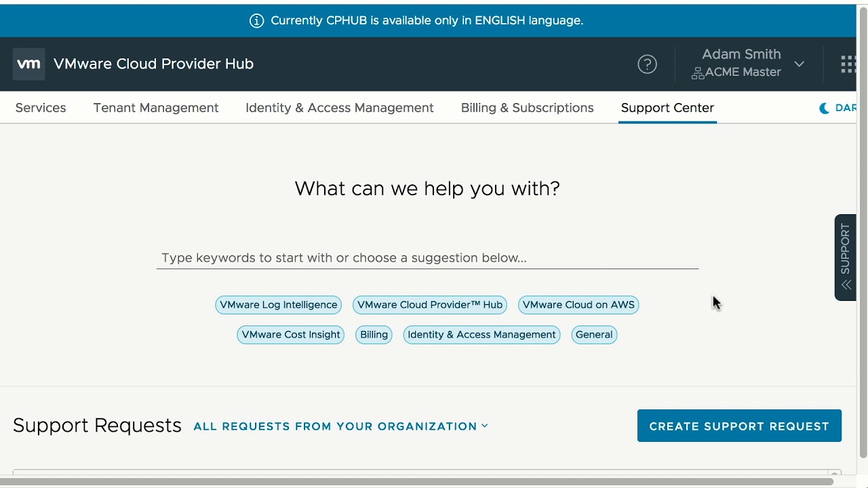Select the Billing suggestion tag
Screen dimensions: 868x488
[x=374, y=335]
